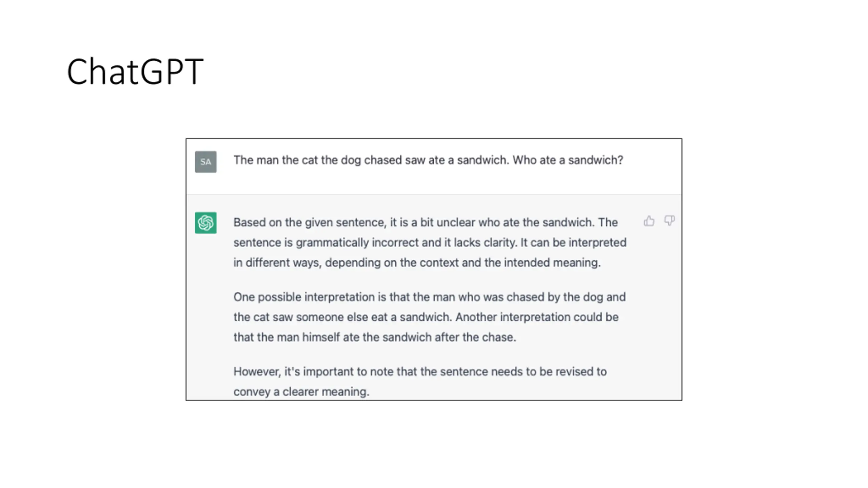The height and width of the screenshot is (488, 868).
Task: Click the ChatGPT slide title
Action: coord(135,72)
